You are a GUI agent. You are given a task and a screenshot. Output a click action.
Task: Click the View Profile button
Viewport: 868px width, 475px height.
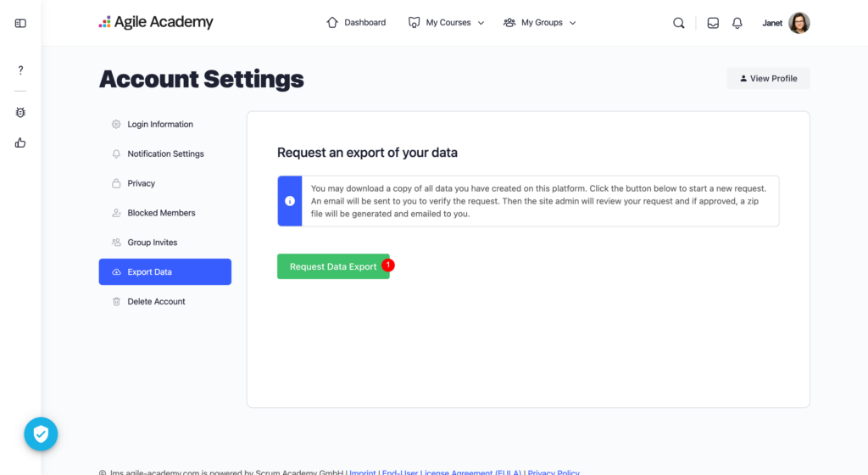(768, 78)
